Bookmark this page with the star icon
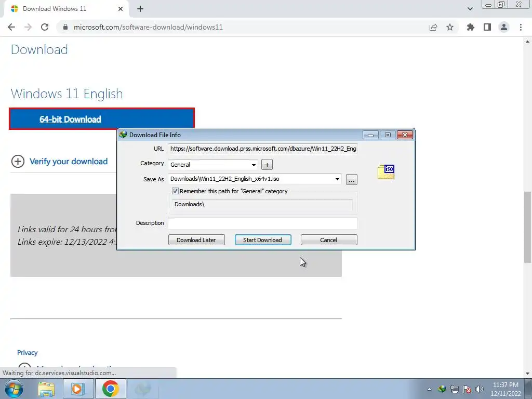The height and width of the screenshot is (399, 532). click(450, 27)
